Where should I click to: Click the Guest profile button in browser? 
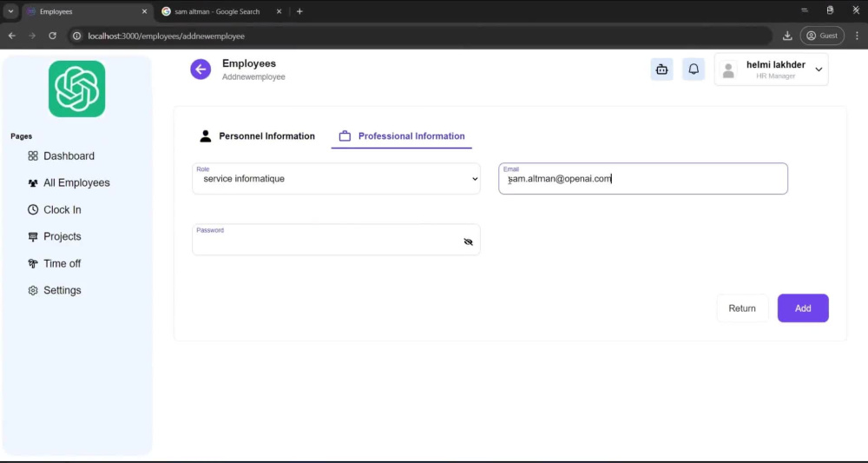pyautogui.click(x=822, y=36)
